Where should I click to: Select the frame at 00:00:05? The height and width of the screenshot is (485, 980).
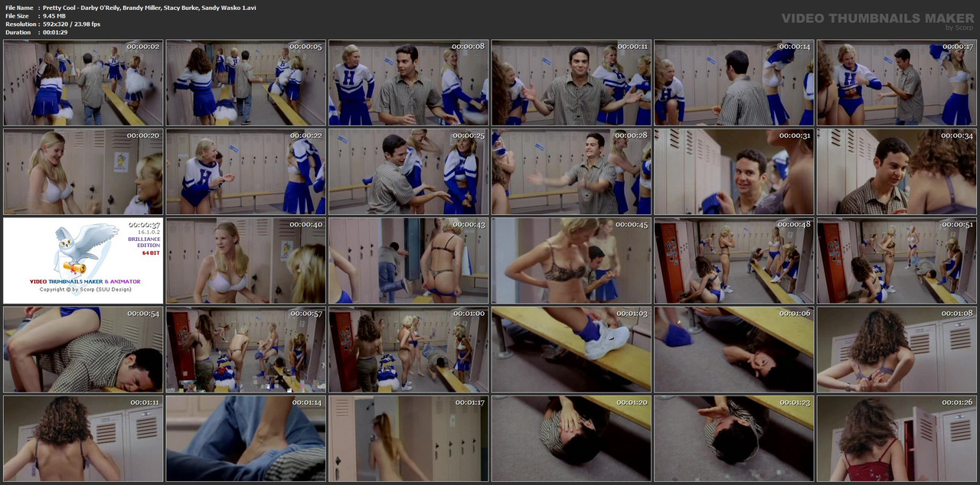click(x=246, y=83)
